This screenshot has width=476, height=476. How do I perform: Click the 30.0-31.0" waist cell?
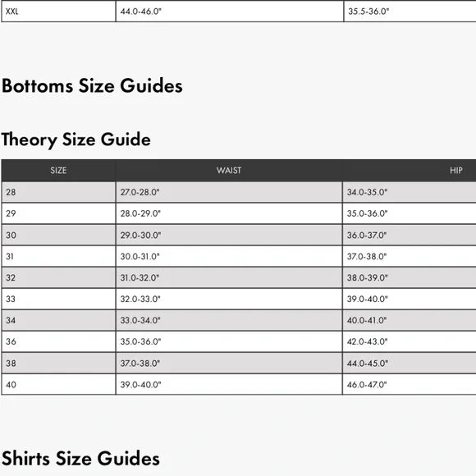point(229,257)
